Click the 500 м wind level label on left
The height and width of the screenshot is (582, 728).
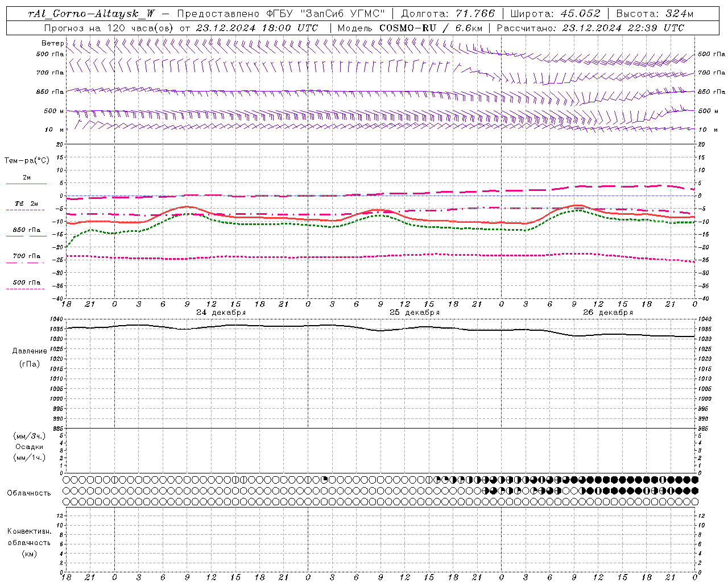pos(53,111)
